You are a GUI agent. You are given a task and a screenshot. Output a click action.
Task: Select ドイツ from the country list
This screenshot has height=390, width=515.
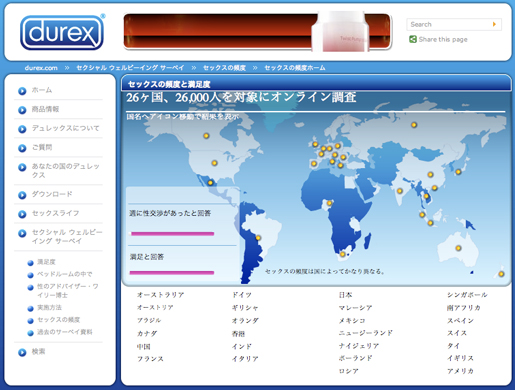pos(242,295)
